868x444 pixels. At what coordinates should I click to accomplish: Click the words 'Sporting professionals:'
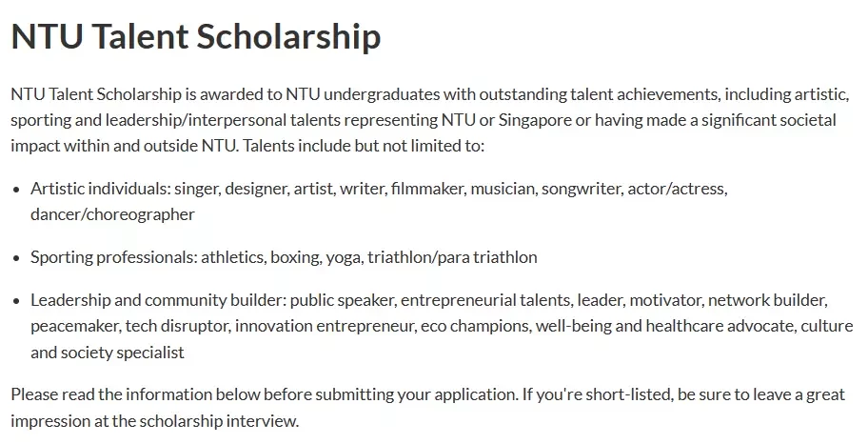113,257
